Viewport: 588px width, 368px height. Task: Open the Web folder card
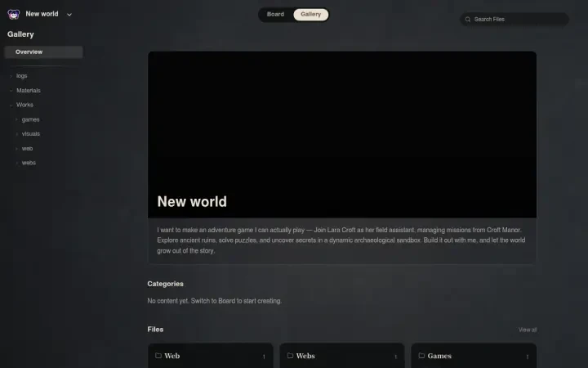pyautogui.click(x=211, y=356)
